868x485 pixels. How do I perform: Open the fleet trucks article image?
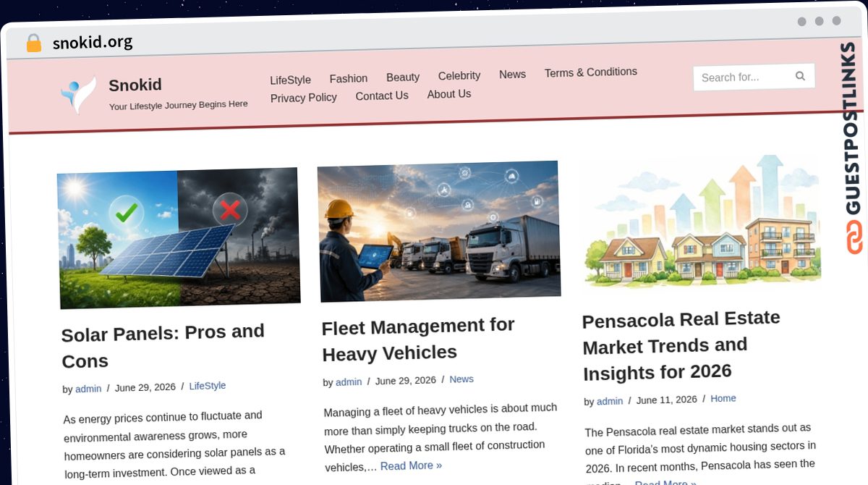[439, 231]
